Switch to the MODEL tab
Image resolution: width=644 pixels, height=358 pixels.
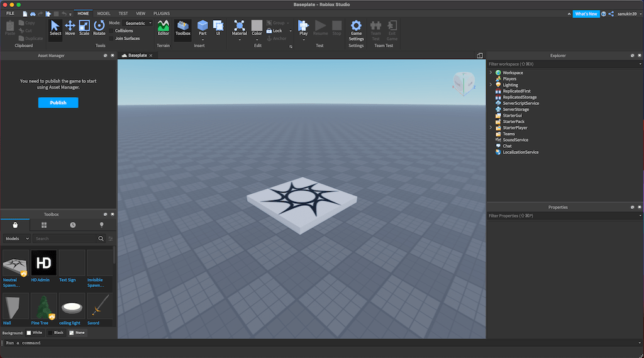coord(104,14)
